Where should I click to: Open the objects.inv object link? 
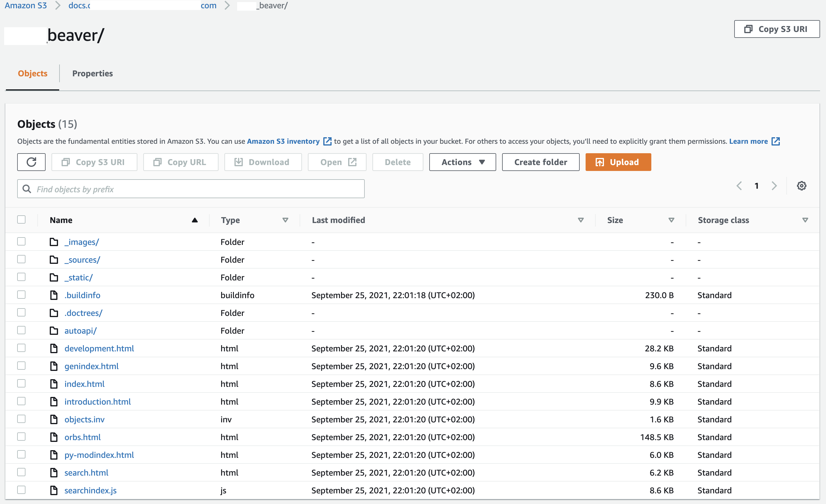84,419
